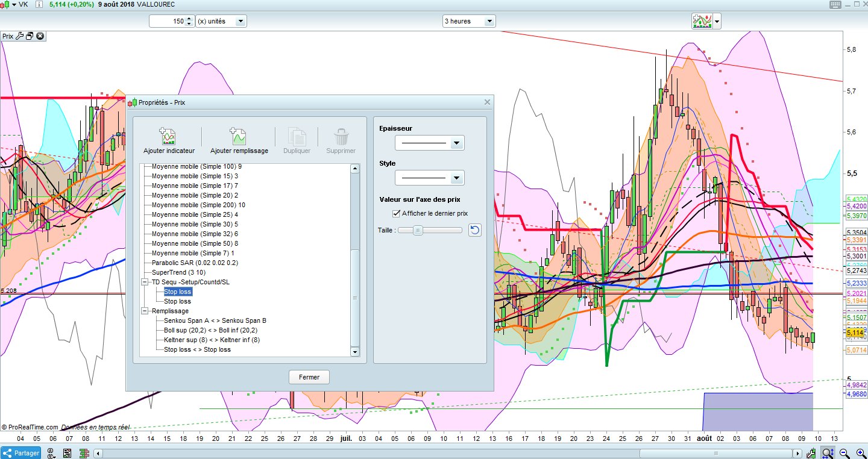Click the Partager share button
Viewport: 868px width, 459px height.
tap(21, 453)
